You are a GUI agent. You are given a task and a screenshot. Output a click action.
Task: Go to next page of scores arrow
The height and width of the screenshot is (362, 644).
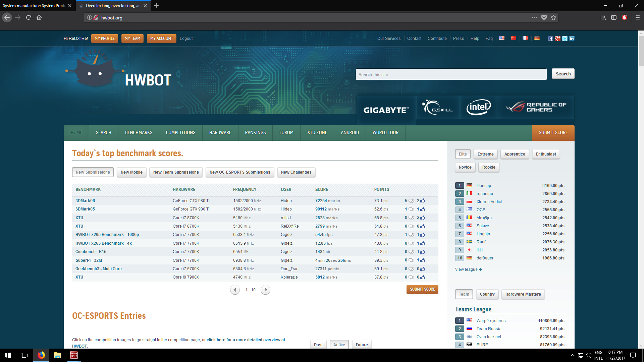coord(265,290)
